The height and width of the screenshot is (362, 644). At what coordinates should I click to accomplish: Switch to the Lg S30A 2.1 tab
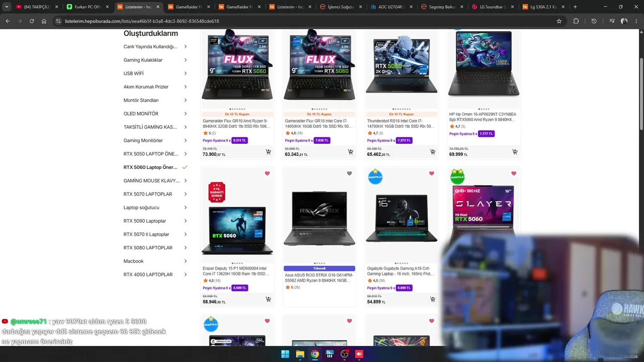coord(543,7)
